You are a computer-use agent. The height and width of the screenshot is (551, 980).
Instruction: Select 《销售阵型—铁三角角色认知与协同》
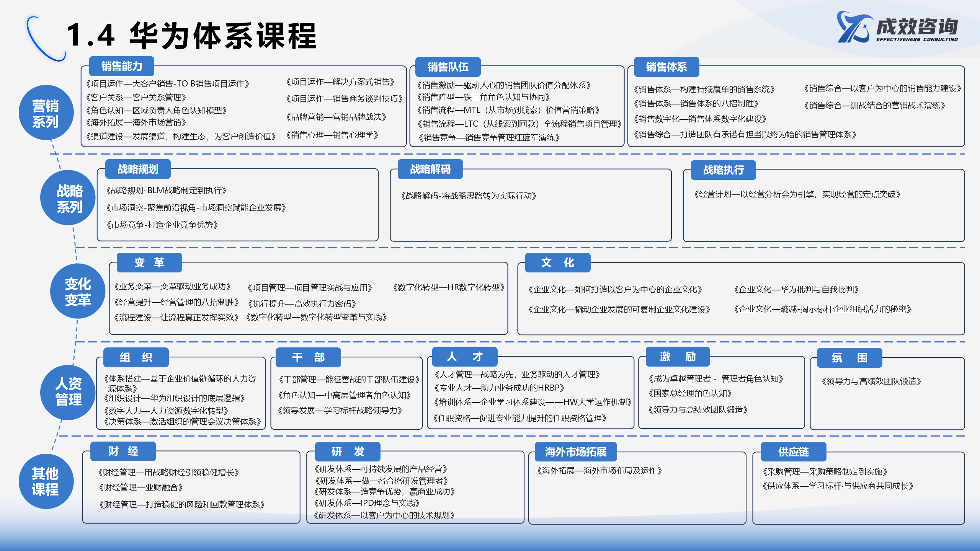coord(483,97)
